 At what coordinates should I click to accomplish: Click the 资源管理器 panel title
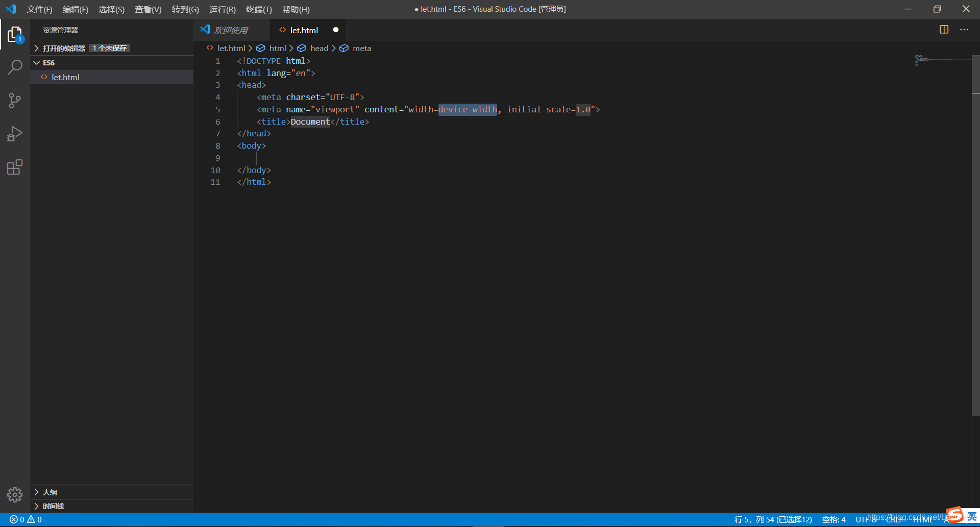tap(60, 30)
